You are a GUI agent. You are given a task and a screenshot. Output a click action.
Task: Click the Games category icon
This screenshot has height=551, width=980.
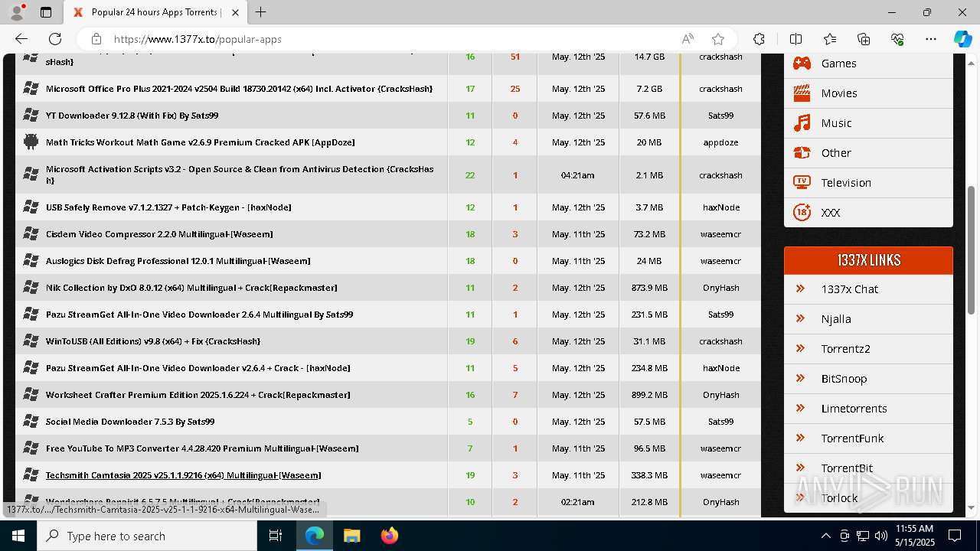pyautogui.click(x=802, y=64)
